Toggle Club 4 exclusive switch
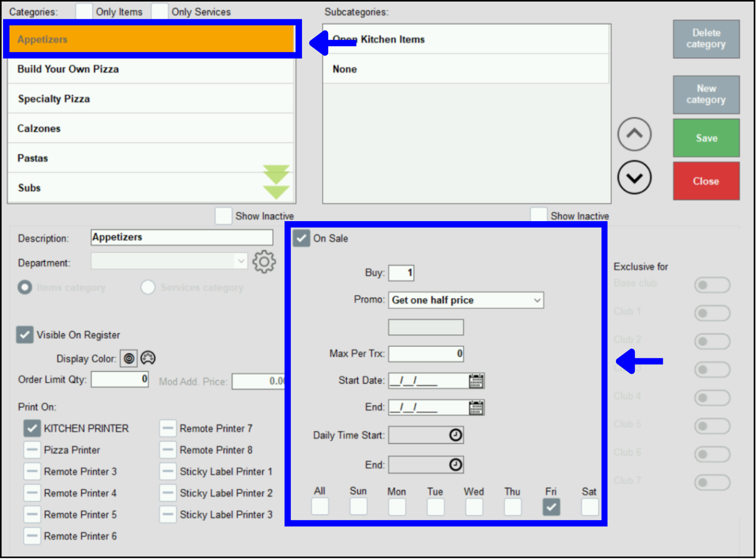The height and width of the screenshot is (559, 756). tap(712, 397)
